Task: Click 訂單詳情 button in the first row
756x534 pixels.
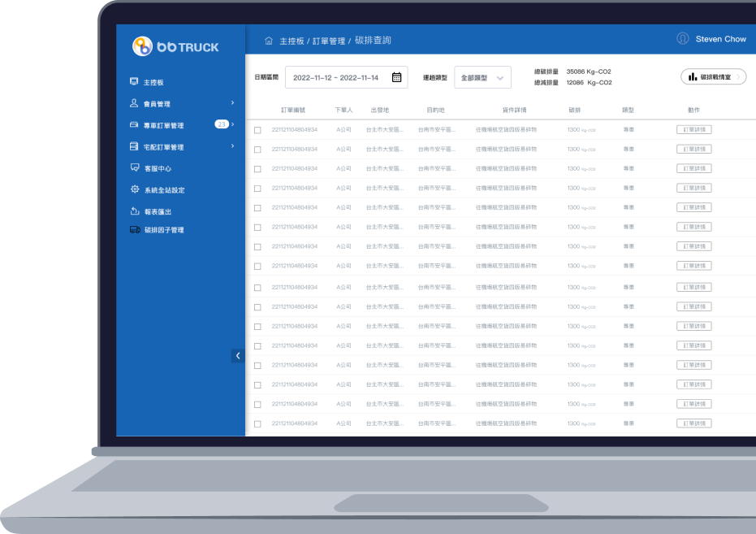Action: click(693, 129)
